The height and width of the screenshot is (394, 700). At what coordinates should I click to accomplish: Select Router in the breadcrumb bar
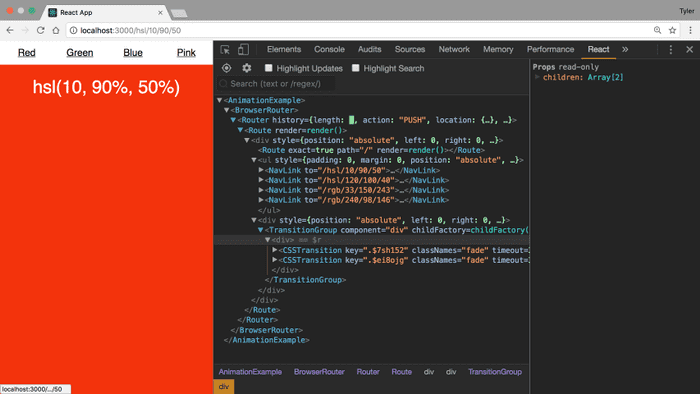click(x=368, y=372)
